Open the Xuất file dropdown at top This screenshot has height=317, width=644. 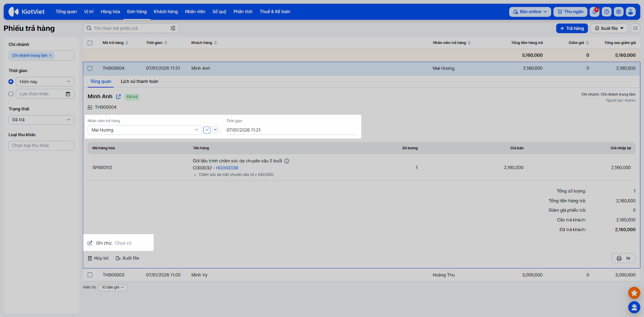click(609, 28)
